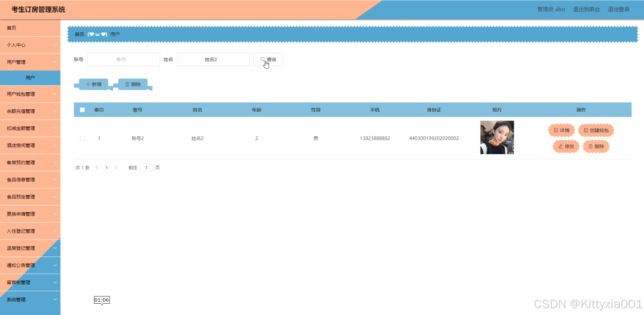Screen dimensions: 644x315
Task: Click the 新增 add button
Action: coord(93,84)
